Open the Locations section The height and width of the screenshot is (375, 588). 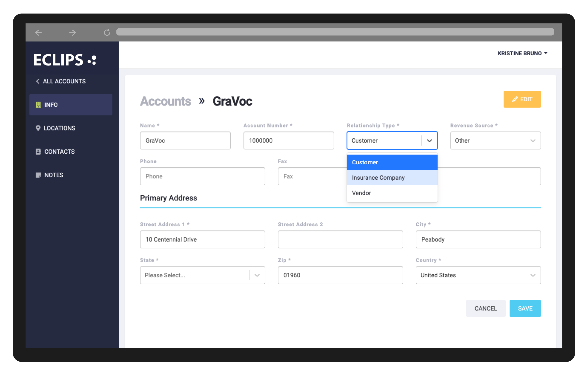coord(71,128)
